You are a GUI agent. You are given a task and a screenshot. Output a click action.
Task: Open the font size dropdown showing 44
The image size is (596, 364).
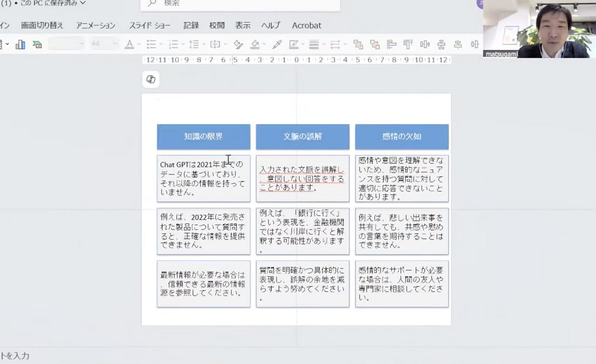[x=104, y=44]
